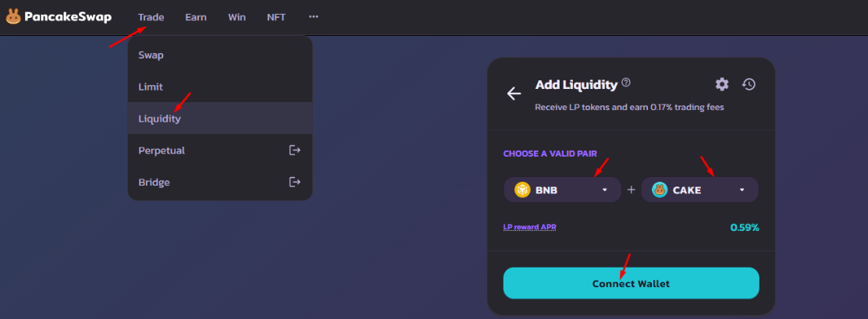868x319 pixels.
Task: Click the PancakeSwap bunny logo
Action: pos(13,16)
